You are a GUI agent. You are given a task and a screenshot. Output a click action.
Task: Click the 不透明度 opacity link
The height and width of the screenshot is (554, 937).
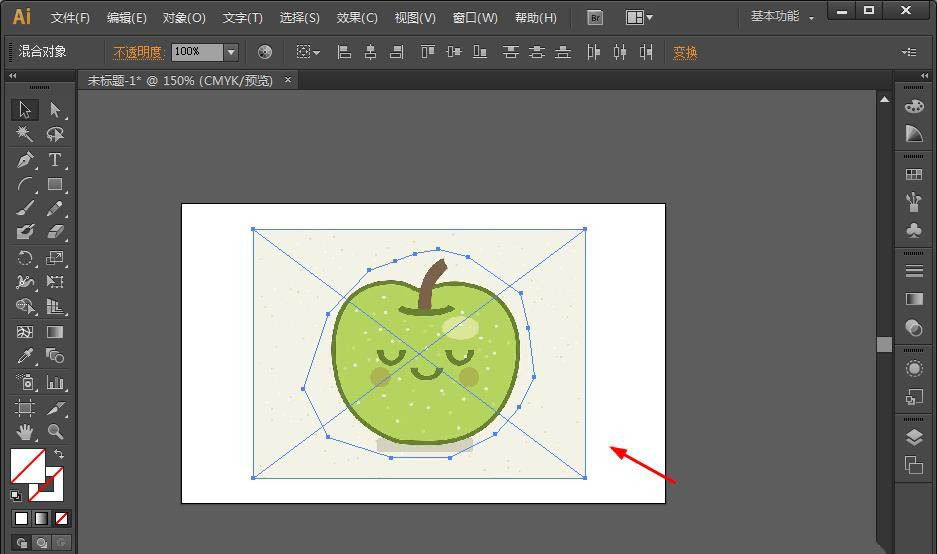138,53
